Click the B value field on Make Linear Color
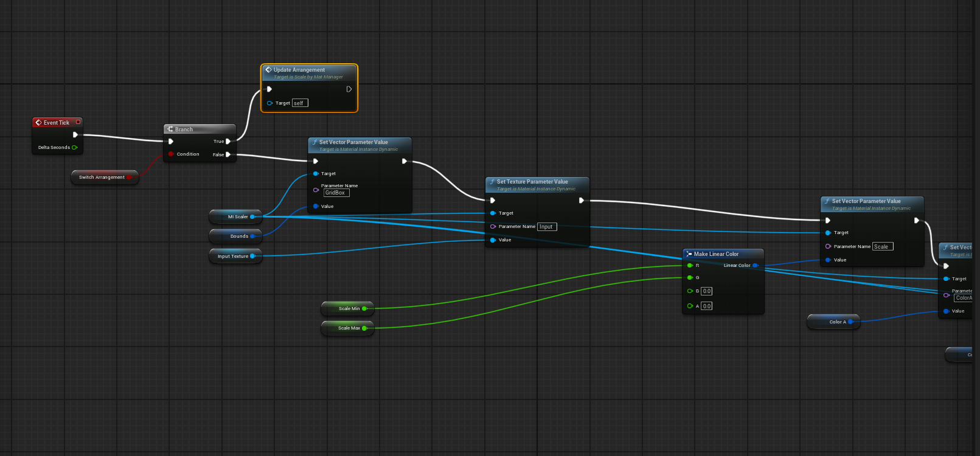The height and width of the screenshot is (456, 980). pos(706,291)
